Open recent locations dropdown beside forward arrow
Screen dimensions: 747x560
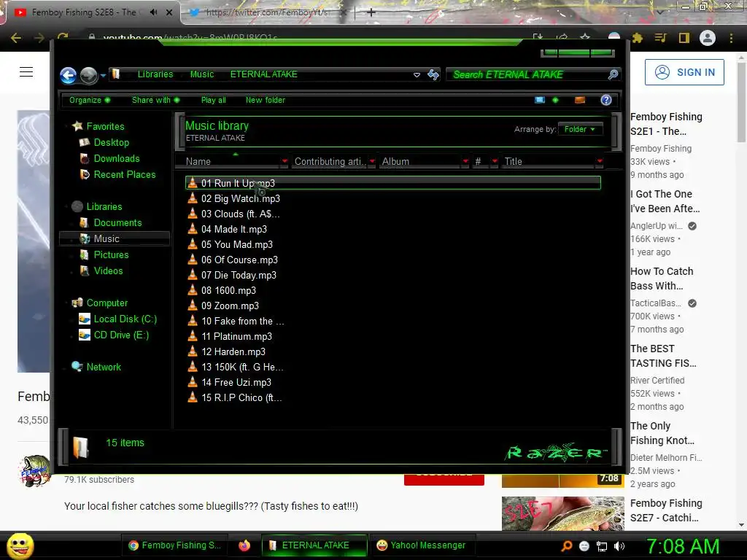tap(103, 76)
